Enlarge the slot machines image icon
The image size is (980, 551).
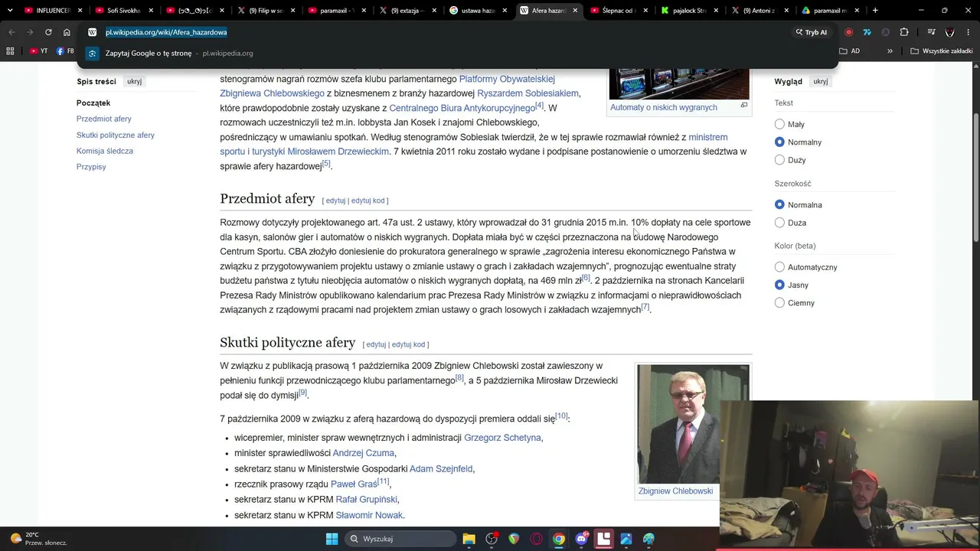coord(743,106)
